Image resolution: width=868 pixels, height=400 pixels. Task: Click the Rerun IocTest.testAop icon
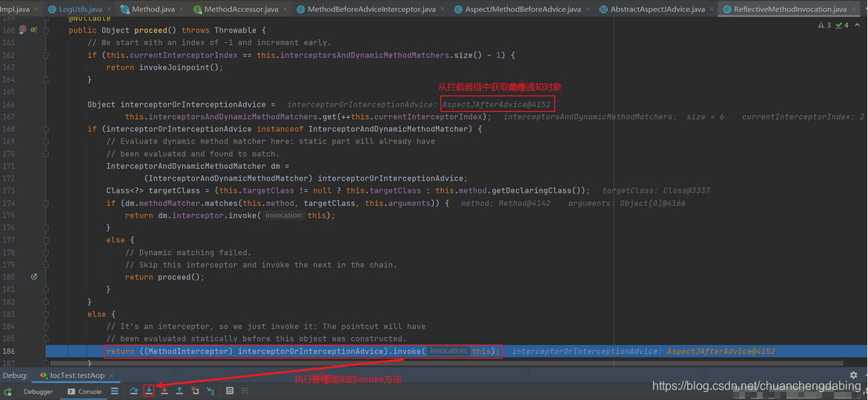pos(7,391)
